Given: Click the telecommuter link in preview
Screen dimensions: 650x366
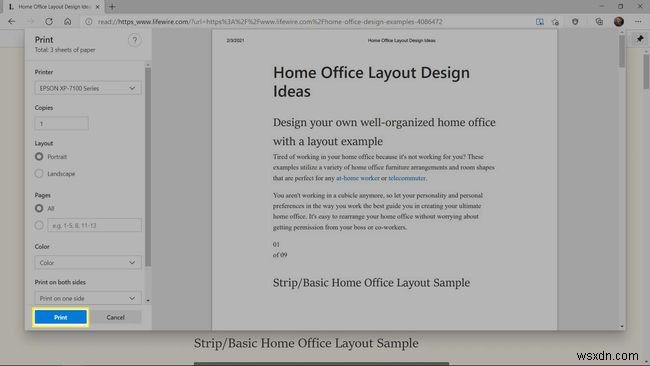Looking at the screenshot, I should coord(407,178).
